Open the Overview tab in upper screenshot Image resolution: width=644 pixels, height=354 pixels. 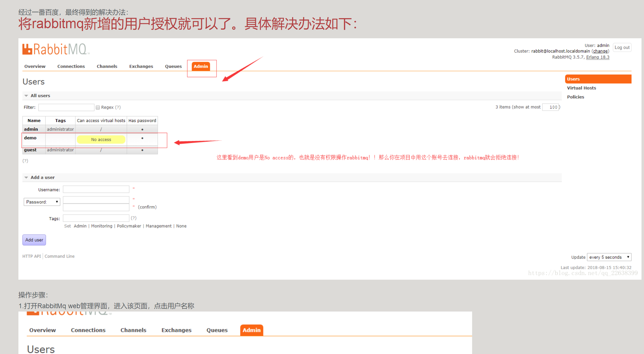point(35,66)
